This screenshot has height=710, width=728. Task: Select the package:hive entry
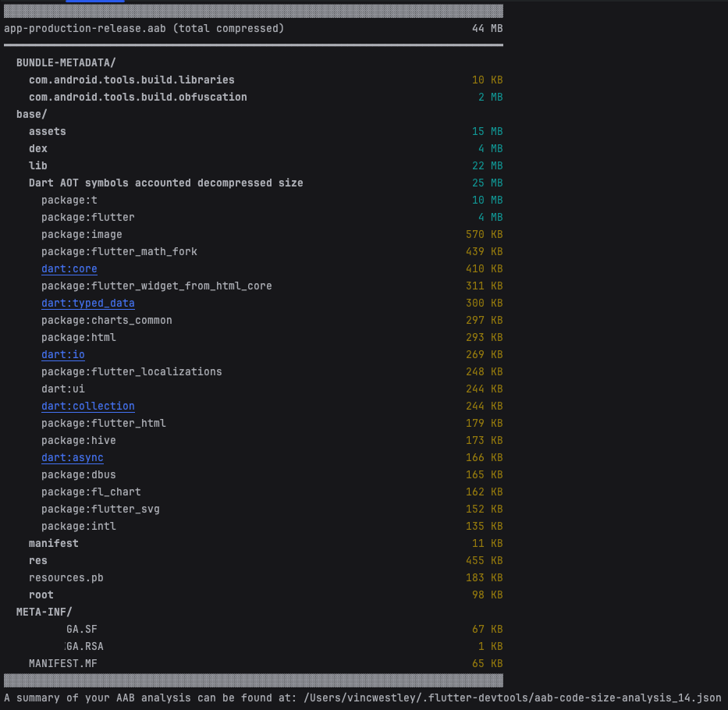point(79,441)
